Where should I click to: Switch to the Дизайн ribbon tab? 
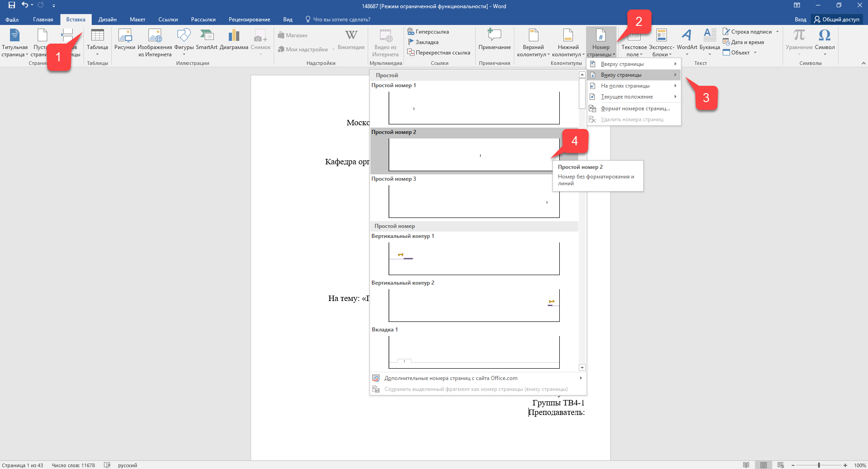tap(108, 20)
